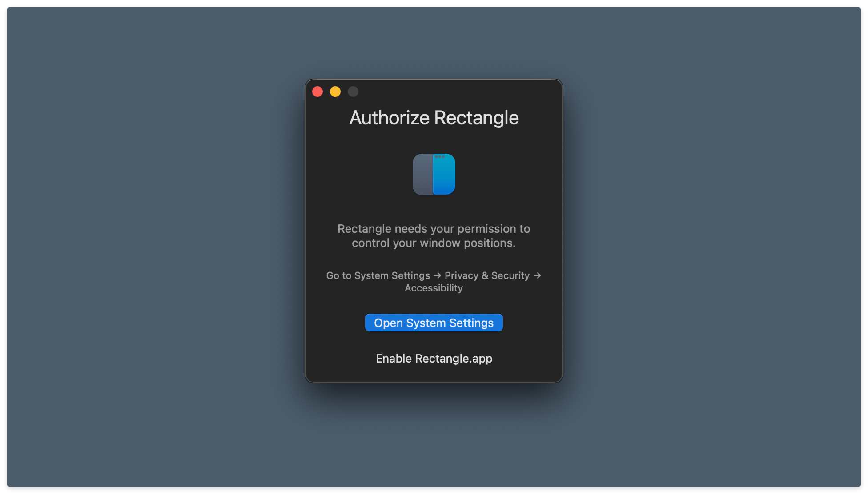
Task: Click the Enable Rectangle.app label
Action: tap(434, 358)
